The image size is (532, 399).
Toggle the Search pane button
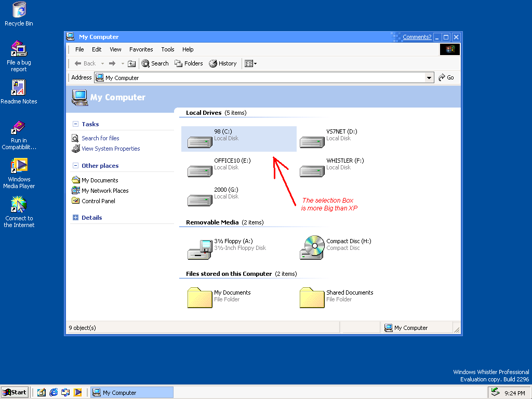(155, 63)
